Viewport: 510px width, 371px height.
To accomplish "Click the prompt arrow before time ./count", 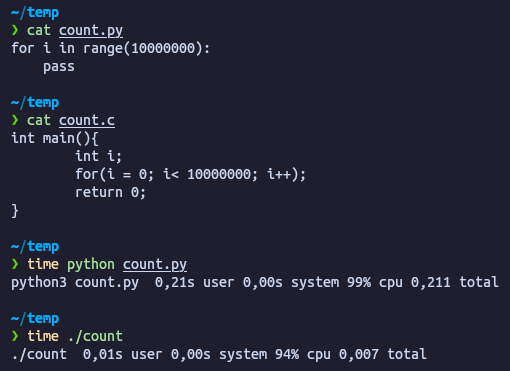I will coord(15,336).
